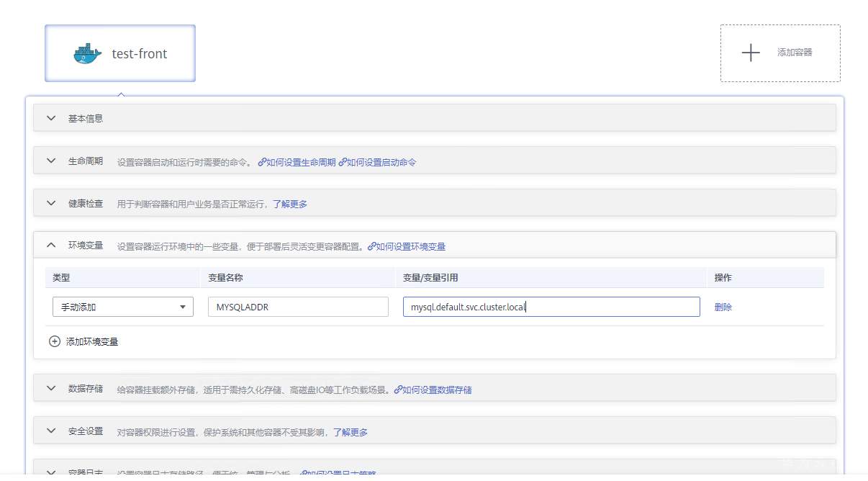
Task: Click the 生命周期 section title
Action: pos(86,161)
